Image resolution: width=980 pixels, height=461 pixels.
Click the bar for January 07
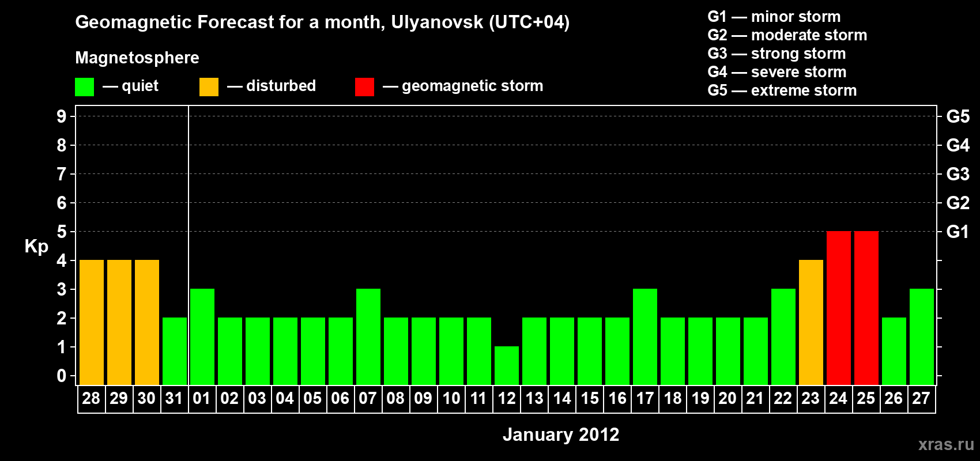[x=368, y=337]
